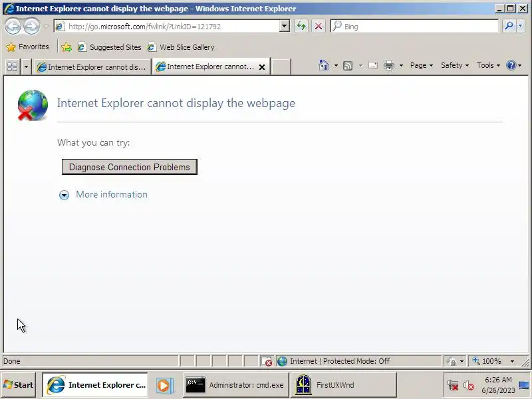This screenshot has width=532, height=399.
Task: Print page with the printer icon
Action: [x=389, y=65]
